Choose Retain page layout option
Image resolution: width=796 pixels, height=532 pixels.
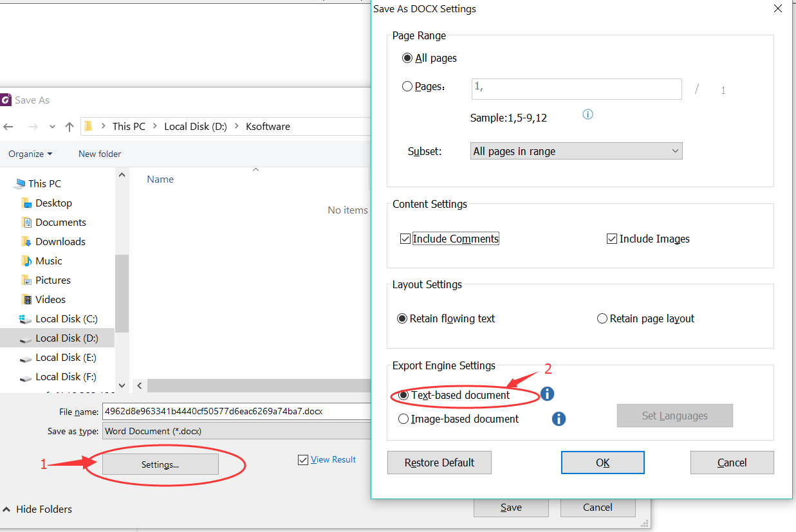(602, 318)
